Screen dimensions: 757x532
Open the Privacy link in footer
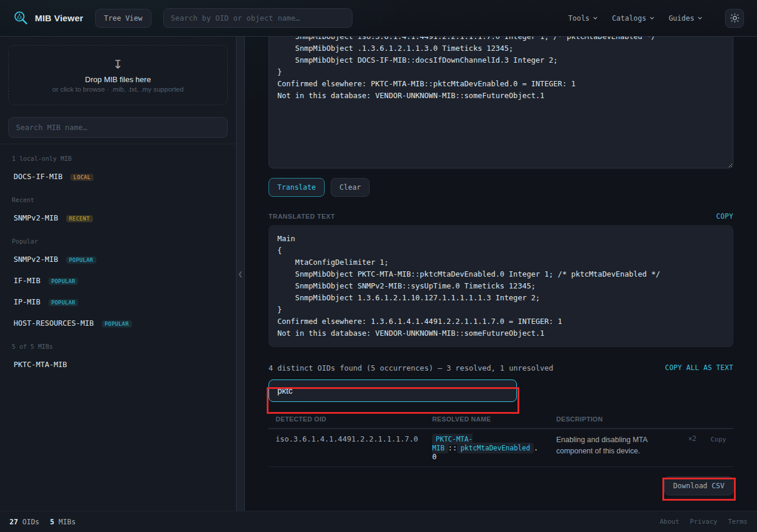703,521
